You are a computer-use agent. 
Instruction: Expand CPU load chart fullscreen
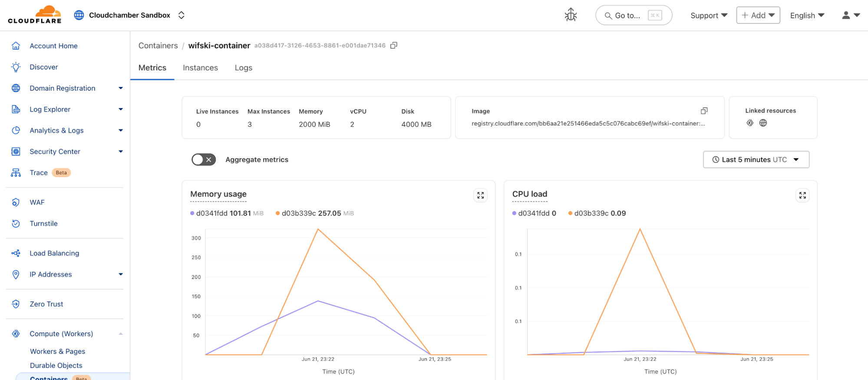(x=802, y=195)
